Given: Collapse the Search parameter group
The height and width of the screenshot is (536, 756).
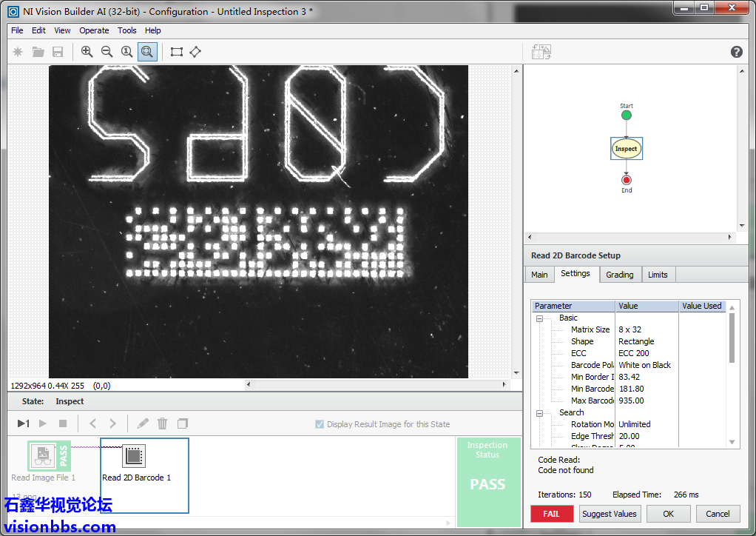Looking at the screenshot, I should click(539, 413).
